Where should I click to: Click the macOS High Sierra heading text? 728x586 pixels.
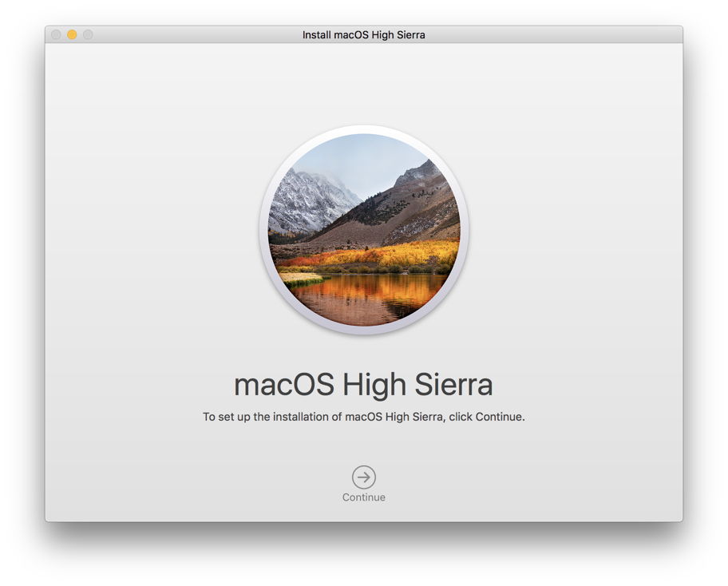click(364, 384)
